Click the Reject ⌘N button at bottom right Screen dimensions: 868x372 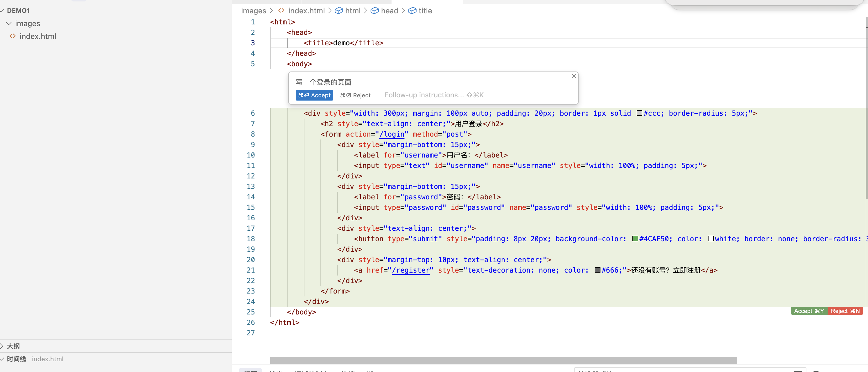pos(845,311)
